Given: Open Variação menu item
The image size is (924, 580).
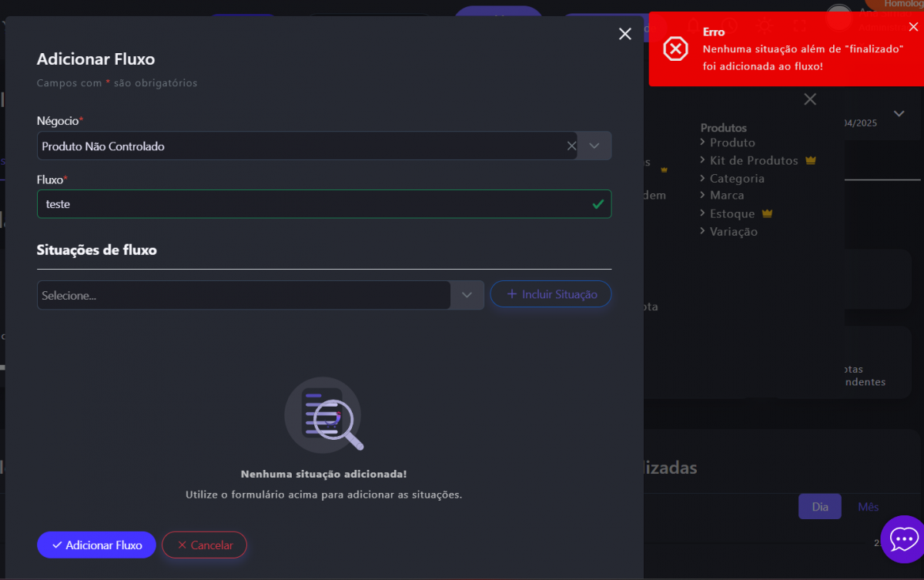Looking at the screenshot, I should [733, 231].
